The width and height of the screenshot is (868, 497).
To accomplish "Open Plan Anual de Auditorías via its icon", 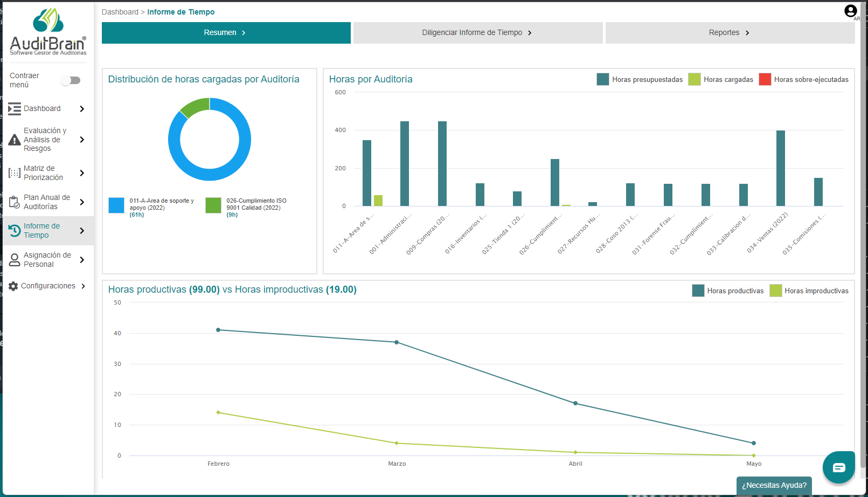I will coord(14,202).
